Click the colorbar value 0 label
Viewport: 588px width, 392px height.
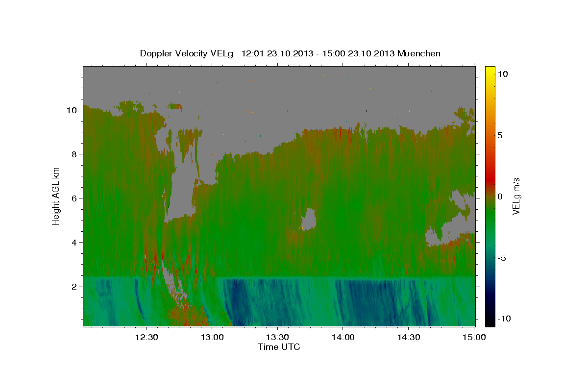500,196
